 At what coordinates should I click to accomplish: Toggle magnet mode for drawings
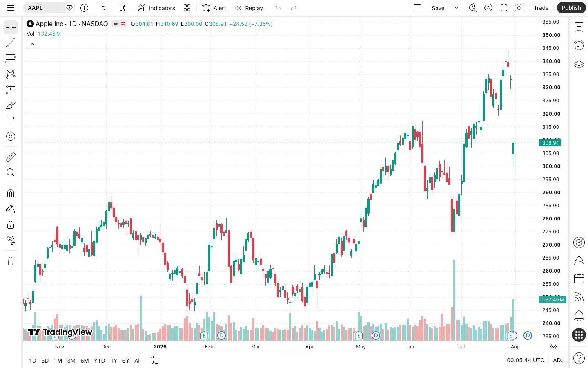tap(11, 193)
